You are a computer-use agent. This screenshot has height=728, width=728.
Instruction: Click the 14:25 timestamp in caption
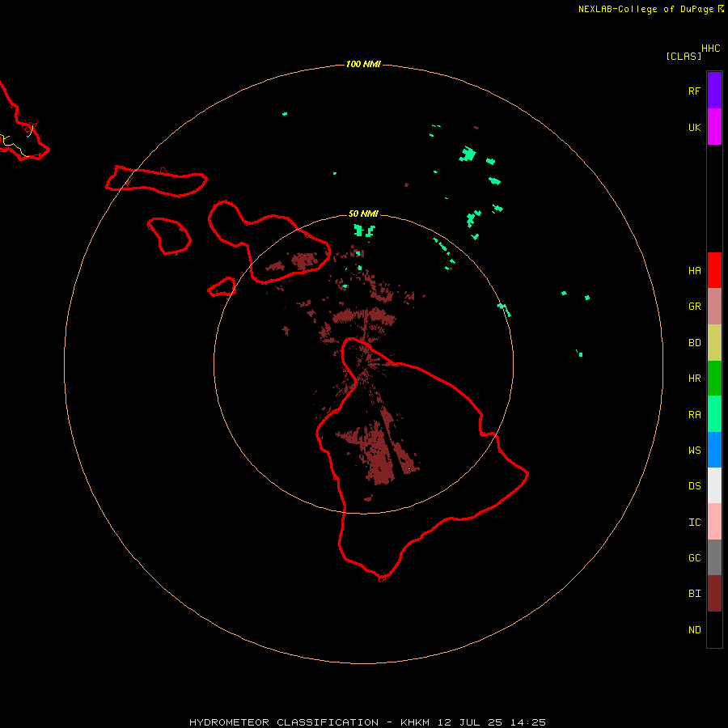click(x=527, y=722)
